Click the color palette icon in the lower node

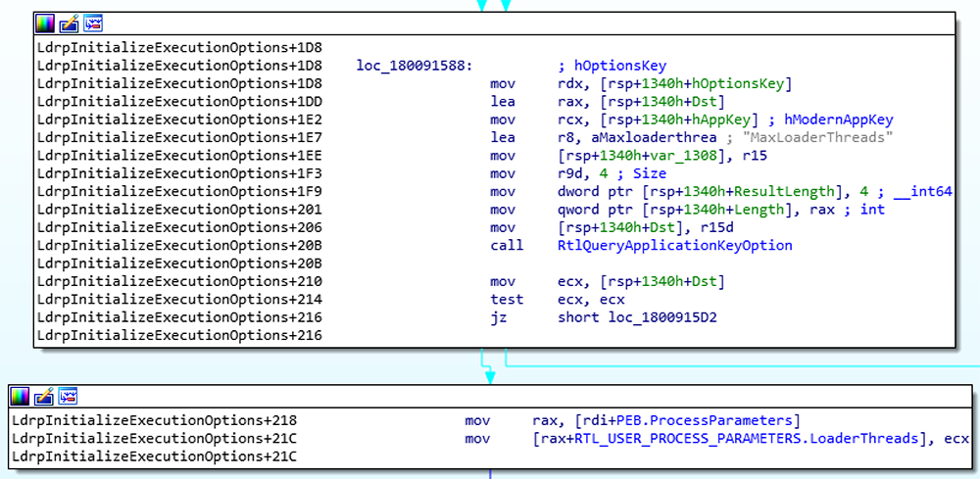[x=20, y=396]
